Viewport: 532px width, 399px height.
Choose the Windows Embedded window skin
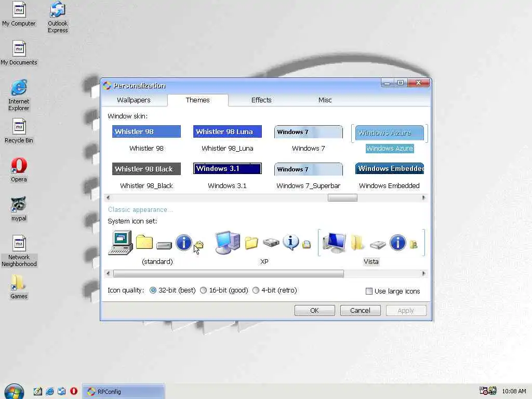click(390, 177)
